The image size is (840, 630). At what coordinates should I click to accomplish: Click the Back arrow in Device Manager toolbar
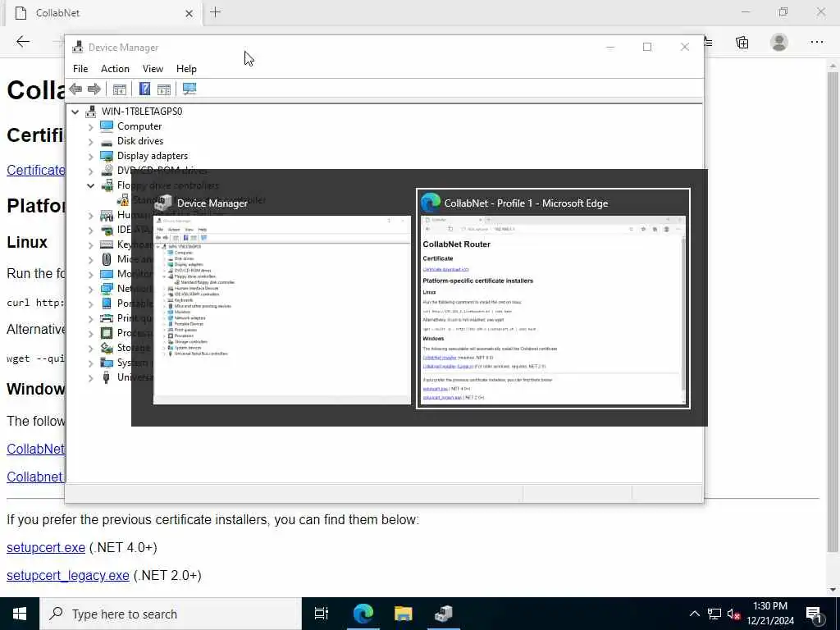tap(75, 89)
